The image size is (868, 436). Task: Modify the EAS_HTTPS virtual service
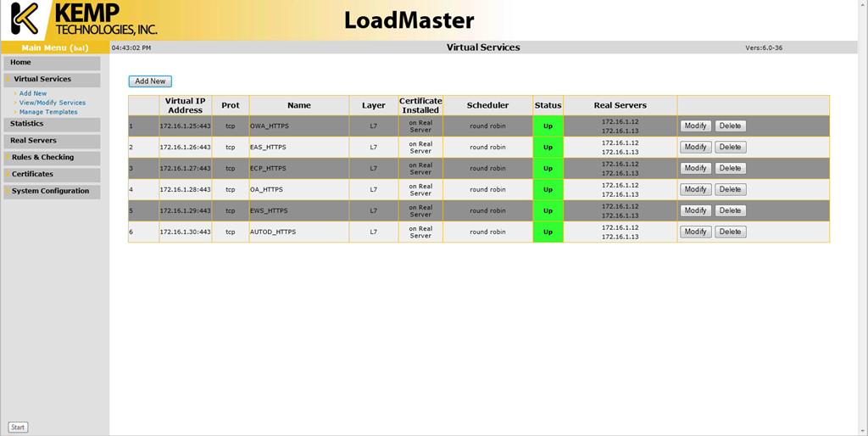[x=695, y=147]
